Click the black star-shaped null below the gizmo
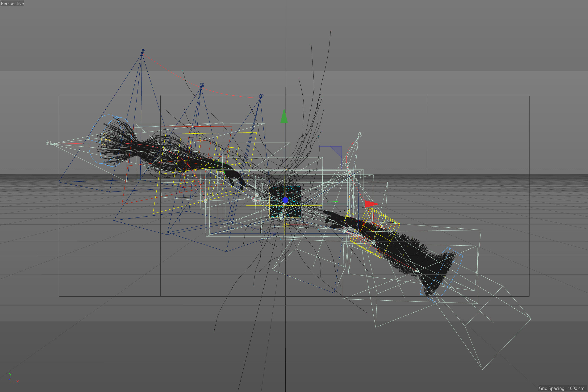 pyautogui.click(x=285, y=258)
